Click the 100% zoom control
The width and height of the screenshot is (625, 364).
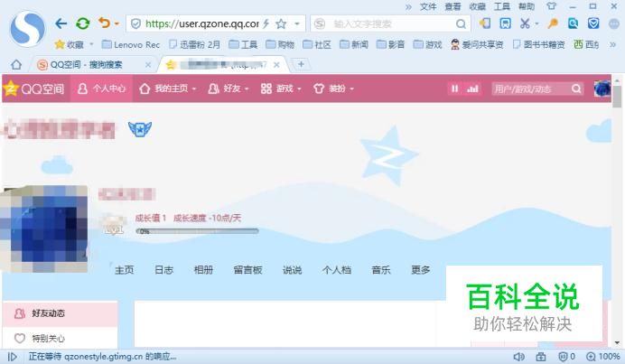[602, 357]
